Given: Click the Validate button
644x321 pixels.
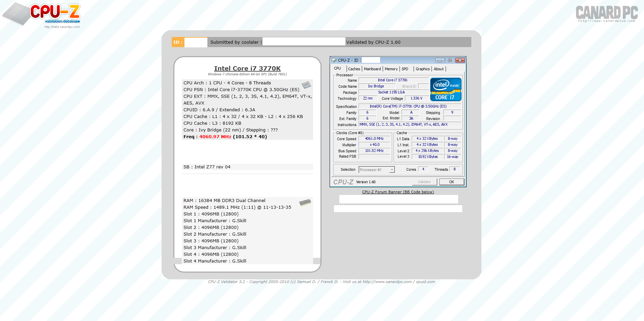Looking at the screenshot, I should [x=425, y=182].
